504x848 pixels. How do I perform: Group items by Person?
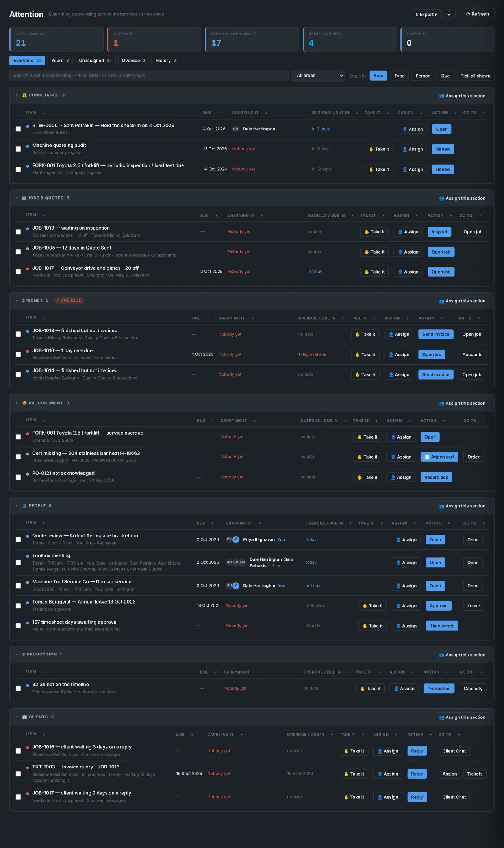pyautogui.click(x=423, y=76)
